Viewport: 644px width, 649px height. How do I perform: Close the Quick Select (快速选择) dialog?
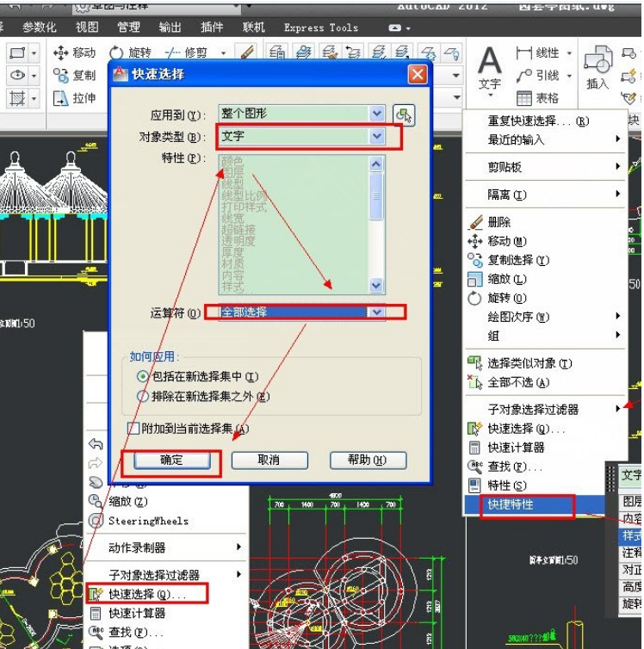tap(418, 75)
